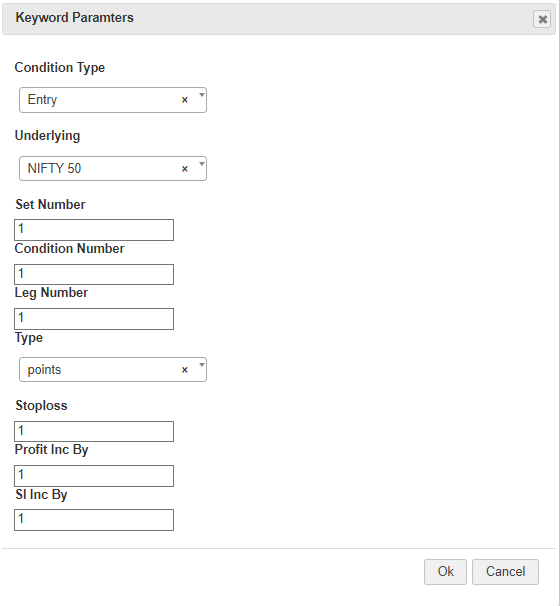560x606 pixels.
Task: Dismiss the dialog with Cancel
Action: coord(505,572)
